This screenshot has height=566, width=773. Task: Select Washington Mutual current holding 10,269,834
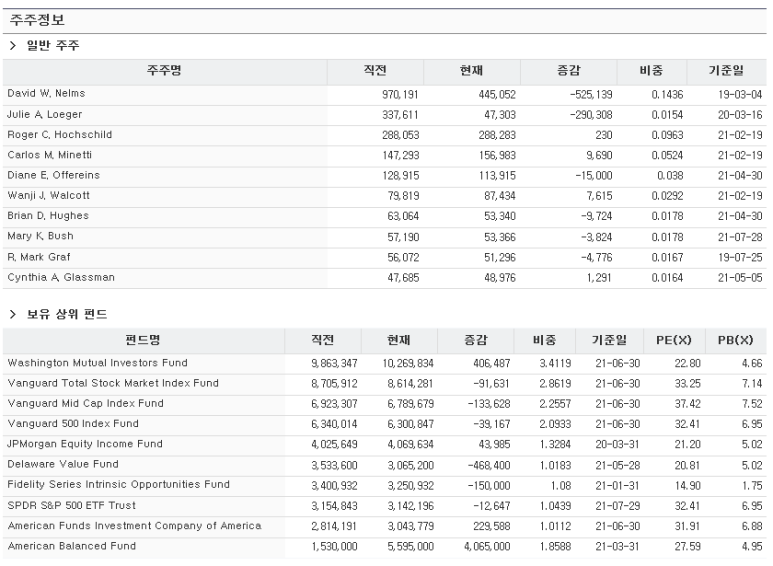tap(408, 363)
